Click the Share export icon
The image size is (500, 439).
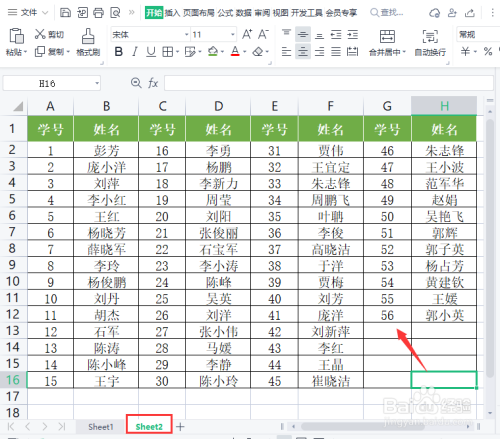(x=470, y=13)
